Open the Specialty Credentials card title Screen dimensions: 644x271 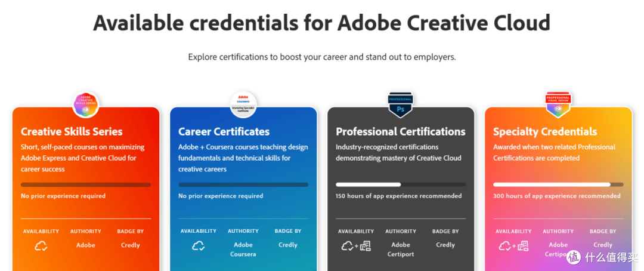click(545, 131)
